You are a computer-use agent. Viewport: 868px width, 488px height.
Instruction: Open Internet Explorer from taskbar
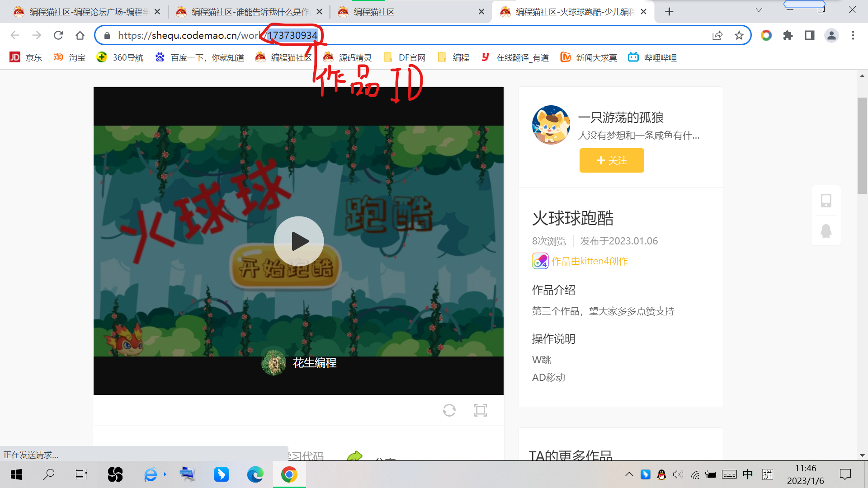tap(151, 474)
